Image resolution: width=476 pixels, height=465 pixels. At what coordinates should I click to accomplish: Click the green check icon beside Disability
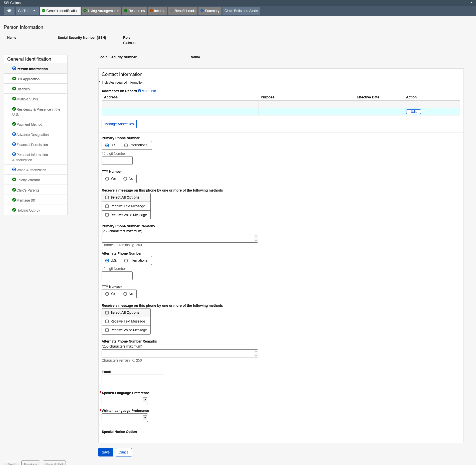(x=14, y=89)
